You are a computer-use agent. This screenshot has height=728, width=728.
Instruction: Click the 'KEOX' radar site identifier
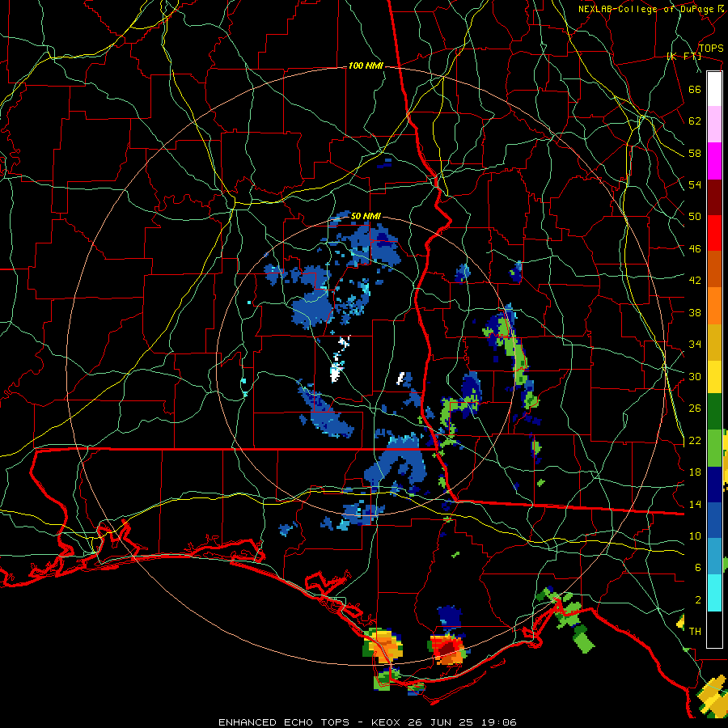pyautogui.click(x=387, y=722)
